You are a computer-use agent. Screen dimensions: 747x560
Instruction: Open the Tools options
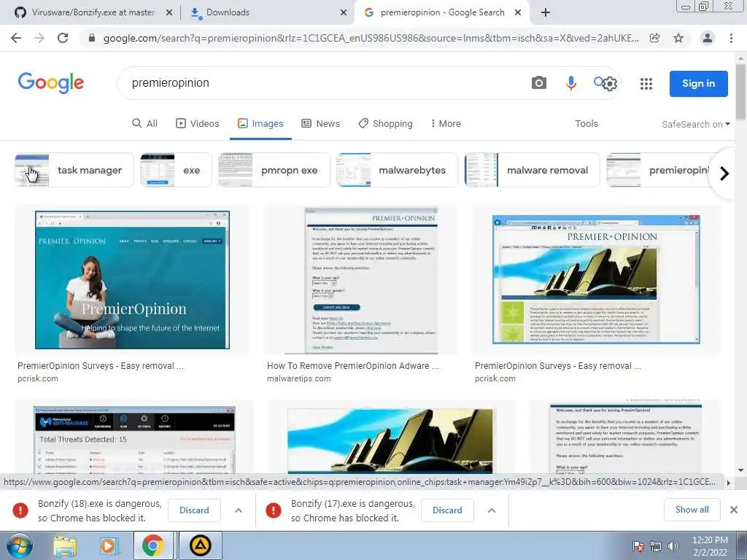pyautogui.click(x=586, y=123)
